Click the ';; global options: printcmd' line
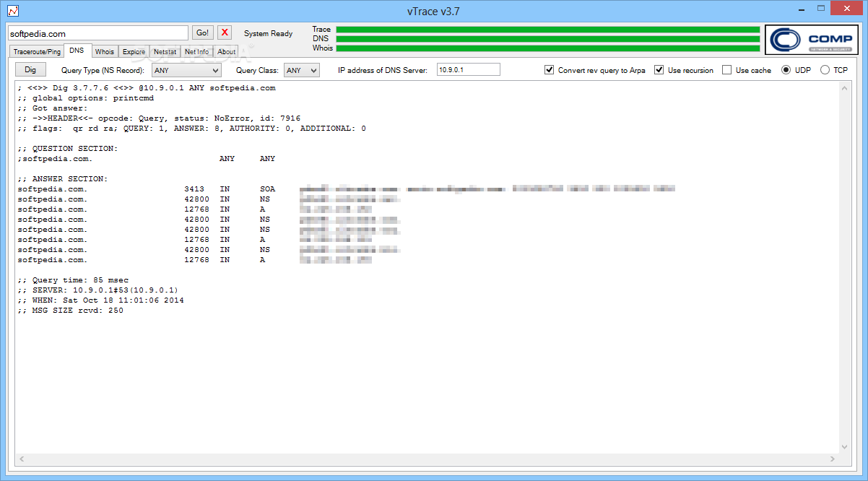The height and width of the screenshot is (481, 868). point(86,98)
